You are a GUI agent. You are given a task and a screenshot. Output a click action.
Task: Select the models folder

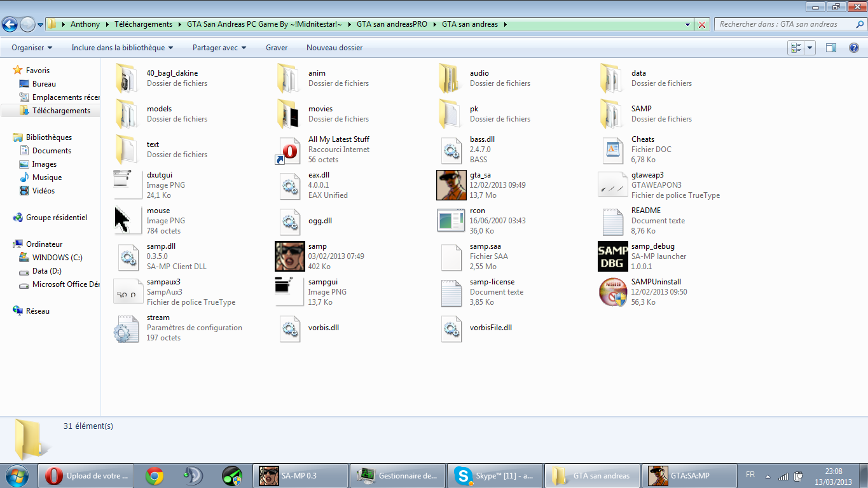click(161, 114)
